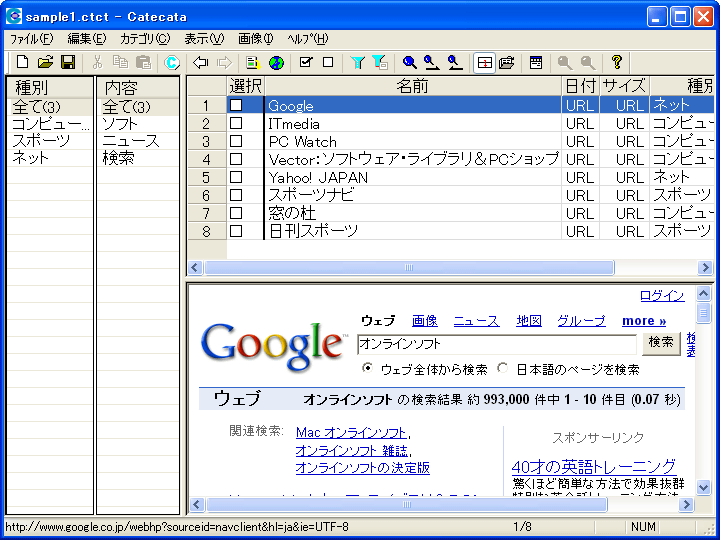Viewport: 720px width, 540px height.
Task: Open オンラインソフト 雑誌 link
Action: 351,450
